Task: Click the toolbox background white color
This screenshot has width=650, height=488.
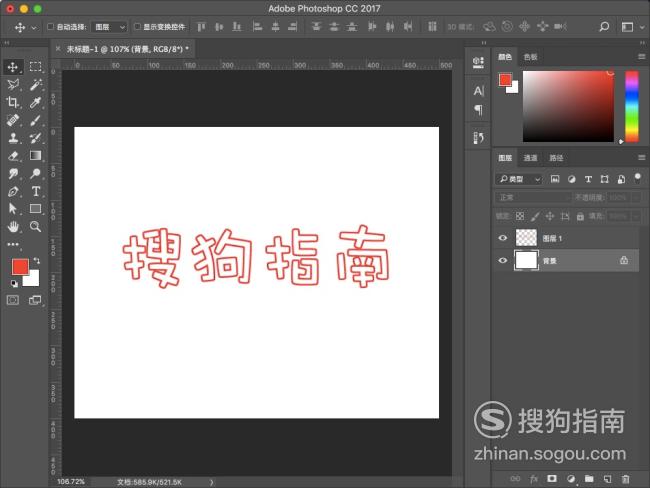Action: tap(34, 280)
